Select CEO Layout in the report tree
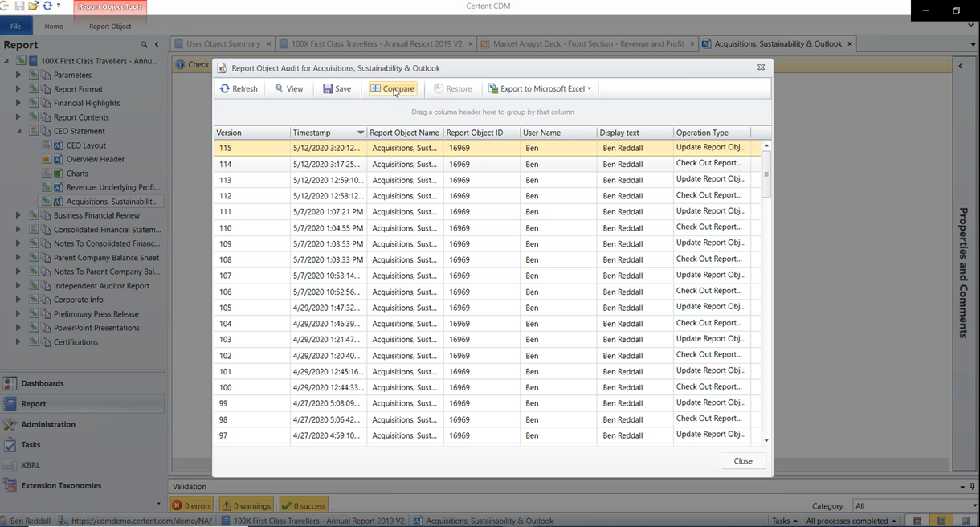 click(x=86, y=145)
